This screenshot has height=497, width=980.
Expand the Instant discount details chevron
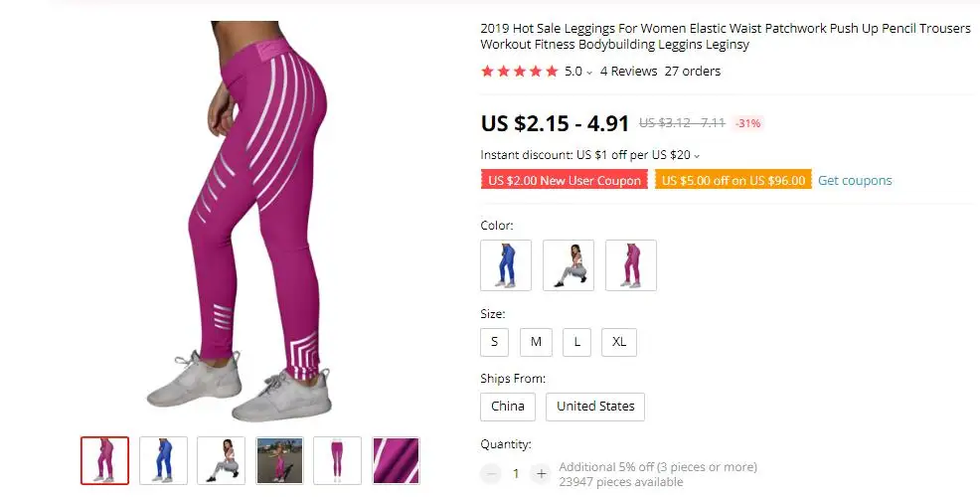tap(697, 156)
